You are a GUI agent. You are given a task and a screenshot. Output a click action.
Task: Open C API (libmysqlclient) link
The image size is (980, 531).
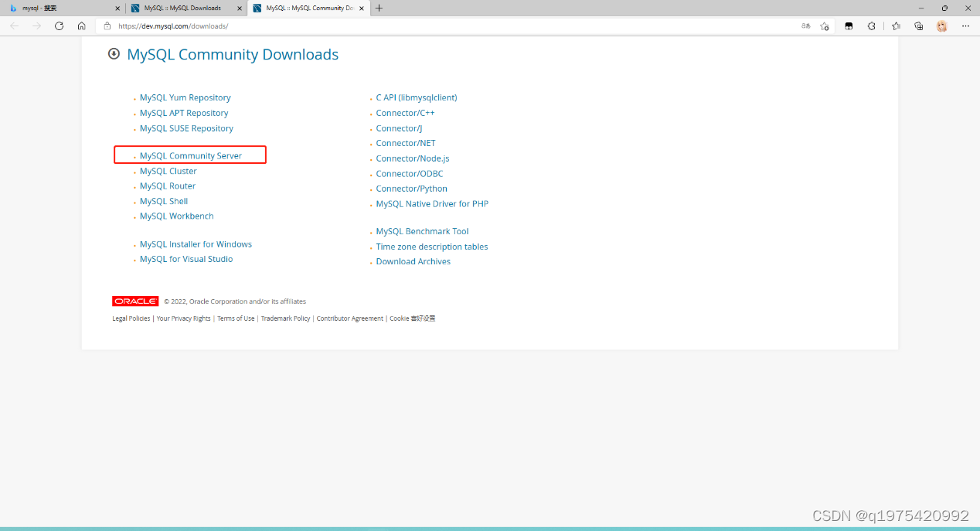point(417,97)
